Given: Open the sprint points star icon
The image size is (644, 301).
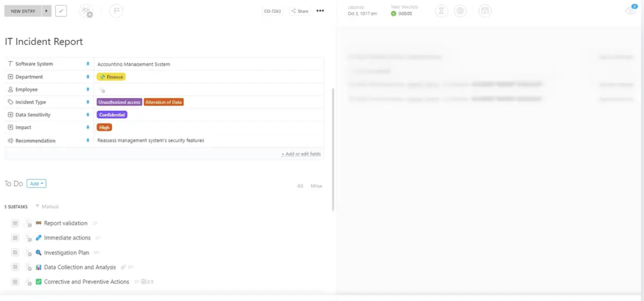Looking at the screenshot, I should pyautogui.click(x=461, y=11).
